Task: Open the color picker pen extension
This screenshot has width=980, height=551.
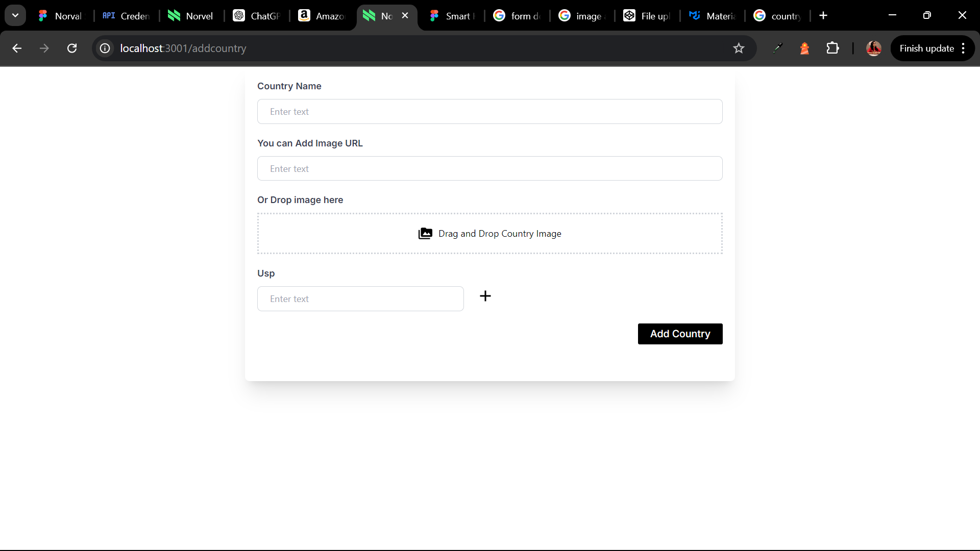Action: [x=777, y=48]
